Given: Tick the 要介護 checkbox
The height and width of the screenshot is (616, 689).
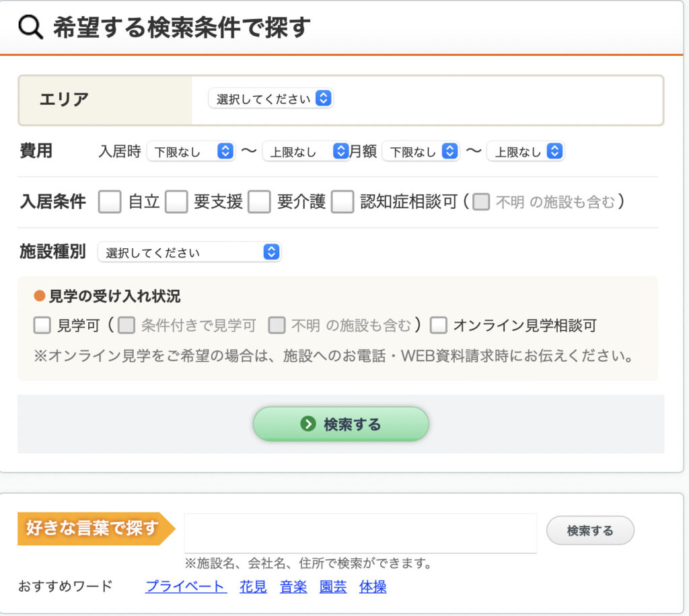Looking at the screenshot, I should pyautogui.click(x=259, y=202).
